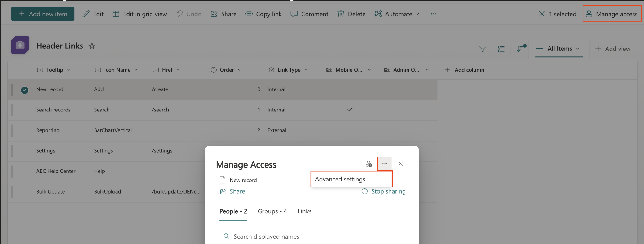This screenshot has height=244, width=644.
Task: Click the Search displayed names field
Action: click(x=266, y=237)
